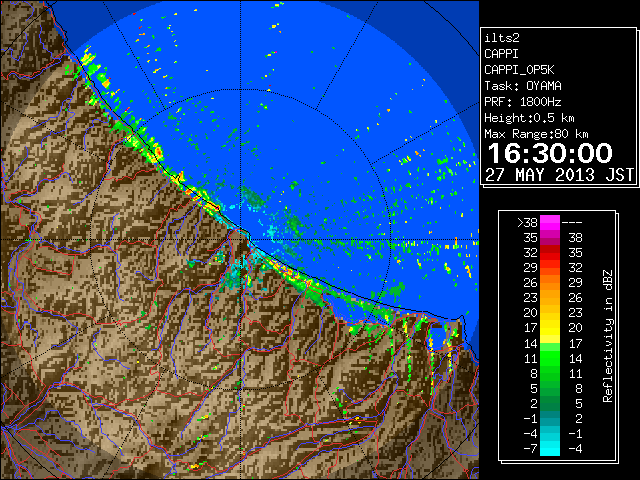640x480 pixels.
Task: Click the Max Range:80 km text
Action: click(536, 134)
